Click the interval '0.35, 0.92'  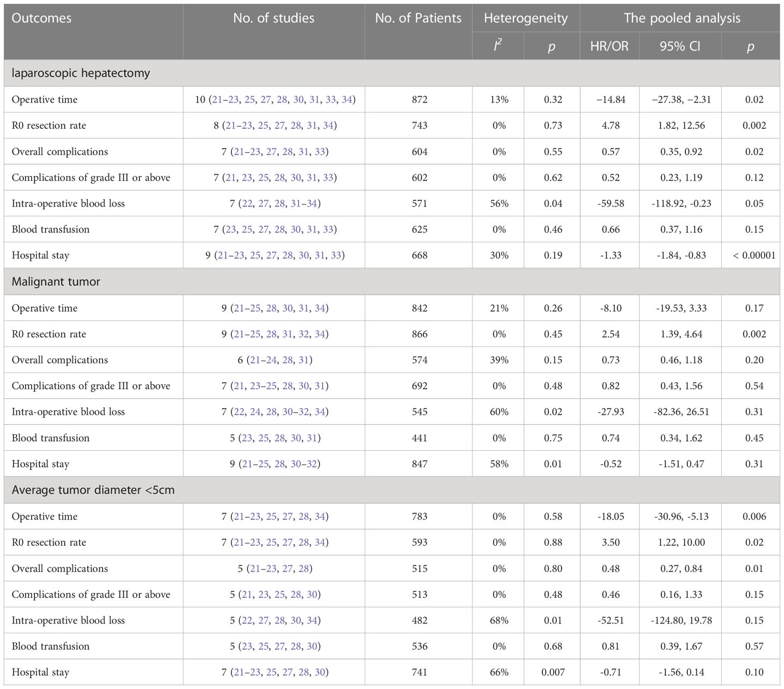click(x=681, y=152)
